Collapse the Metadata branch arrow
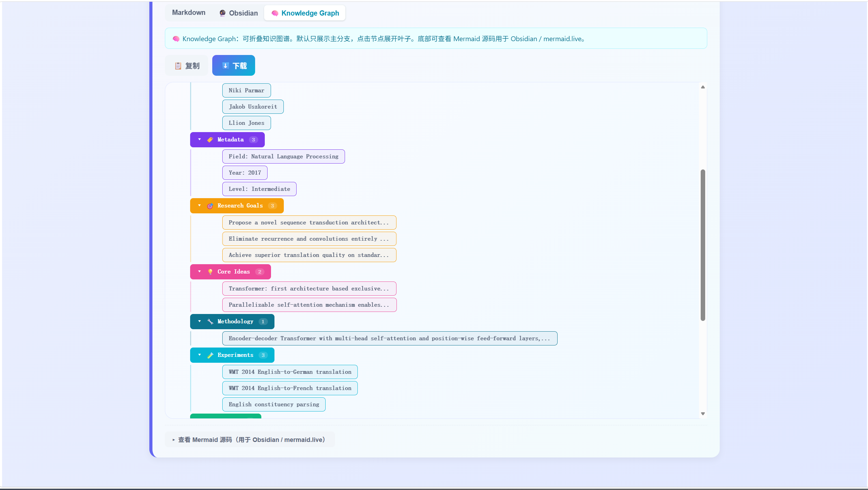The height and width of the screenshot is (490, 868). tap(199, 139)
